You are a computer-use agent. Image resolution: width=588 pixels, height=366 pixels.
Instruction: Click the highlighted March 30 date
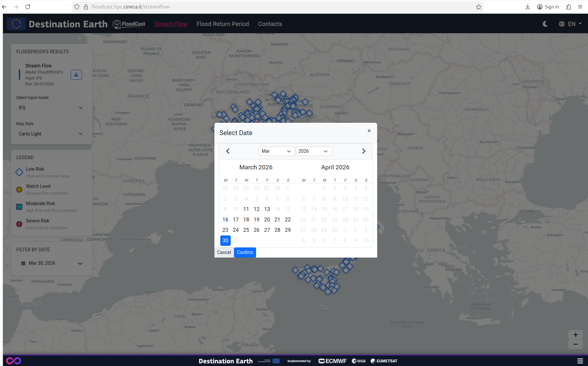pos(225,240)
